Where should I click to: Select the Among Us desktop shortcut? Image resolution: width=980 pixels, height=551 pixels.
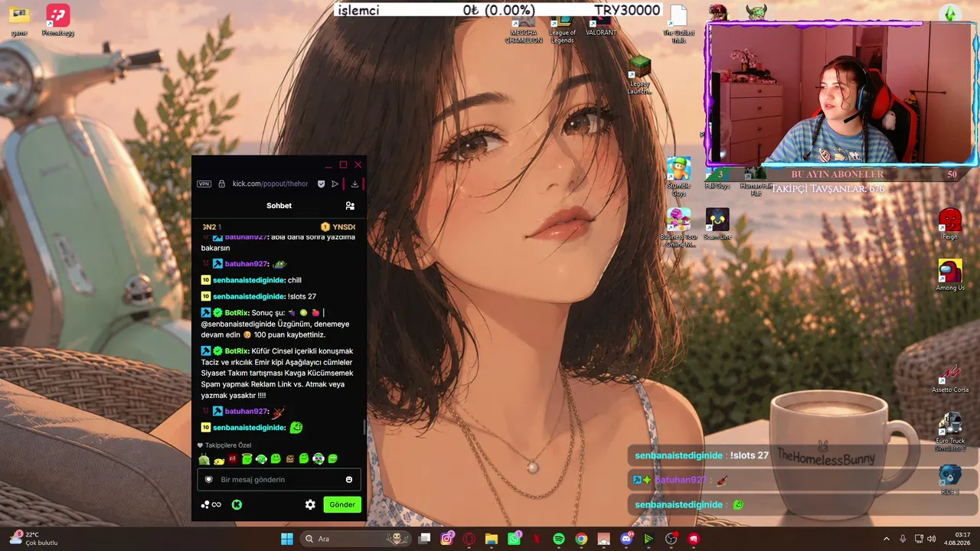click(x=950, y=275)
